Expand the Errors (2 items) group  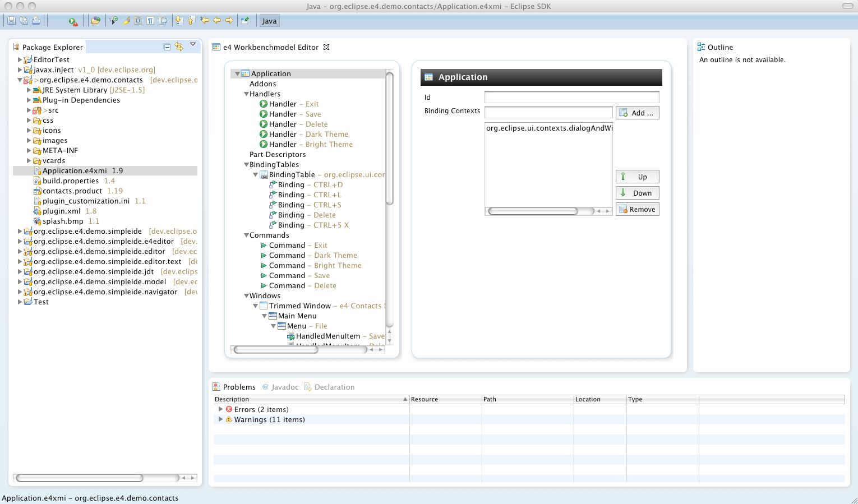click(x=220, y=409)
